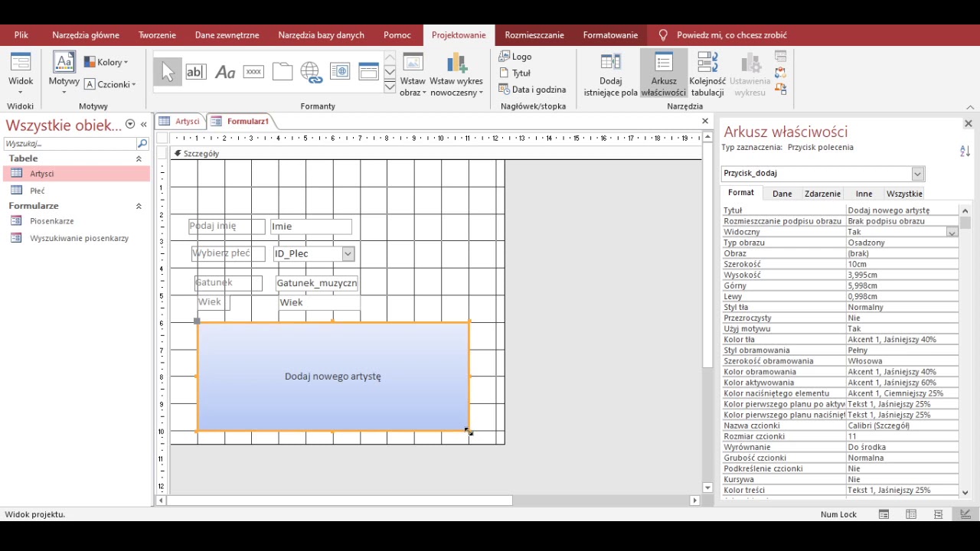Viewport: 980px width, 551px height.
Task: Select the Tab Control tool
Action: [283, 72]
